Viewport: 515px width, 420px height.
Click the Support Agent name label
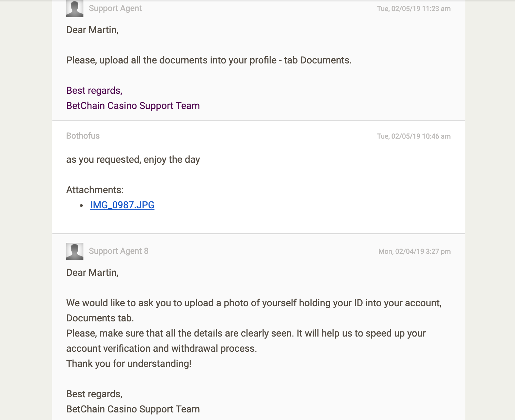pyautogui.click(x=115, y=8)
